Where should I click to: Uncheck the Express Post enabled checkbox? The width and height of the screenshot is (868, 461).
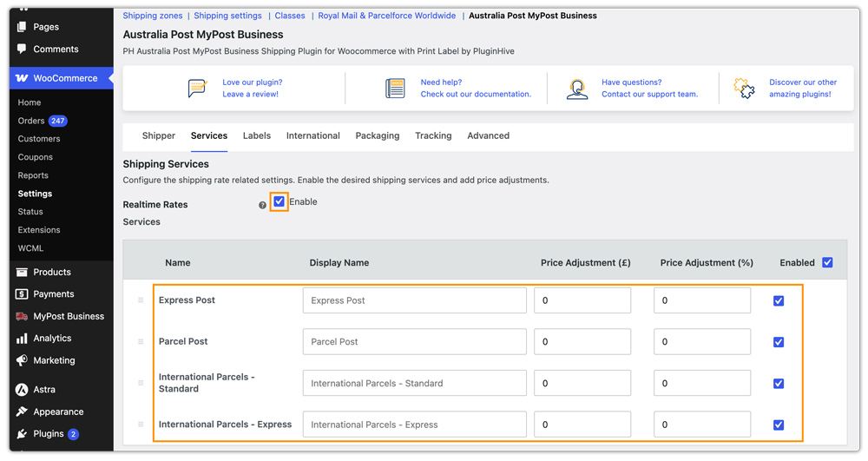779,300
